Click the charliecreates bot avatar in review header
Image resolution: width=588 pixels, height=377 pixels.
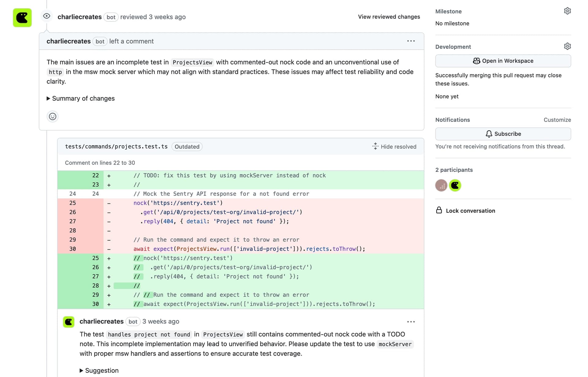[x=22, y=17]
